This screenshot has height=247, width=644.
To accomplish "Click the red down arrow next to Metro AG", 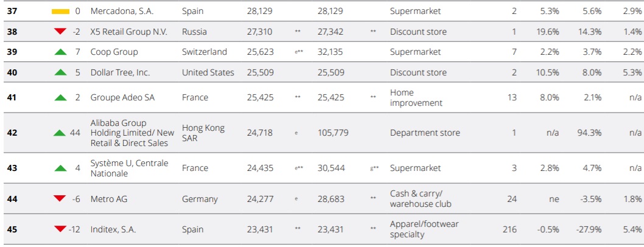I will (60, 198).
